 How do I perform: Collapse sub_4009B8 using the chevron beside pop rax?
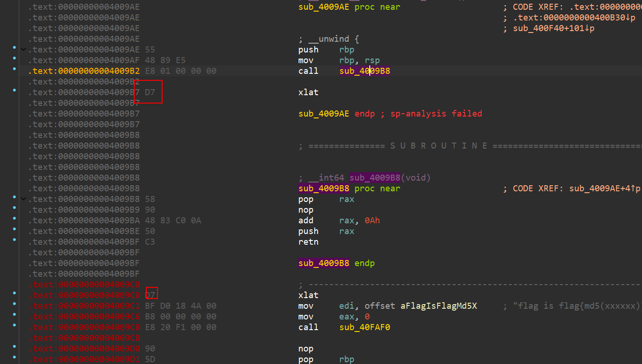pyautogui.click(x=23, y=199)
